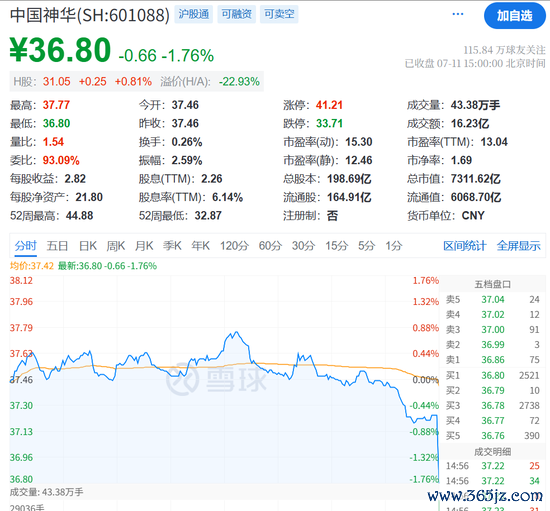Click the 五档盘口 header
Viewport: 550px width, 511px height.
coord(492,284)
